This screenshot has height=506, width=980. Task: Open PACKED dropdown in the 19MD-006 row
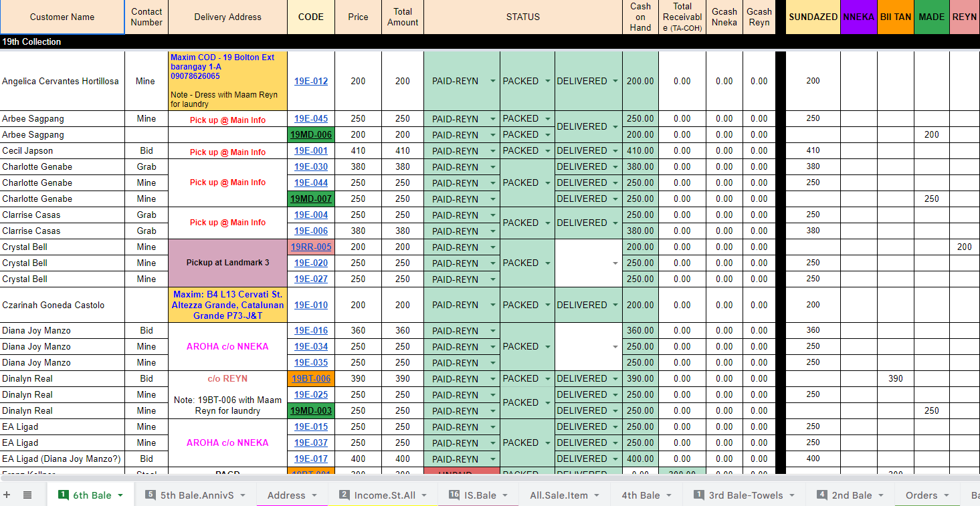pyautogui.click(x=548, y=135)
